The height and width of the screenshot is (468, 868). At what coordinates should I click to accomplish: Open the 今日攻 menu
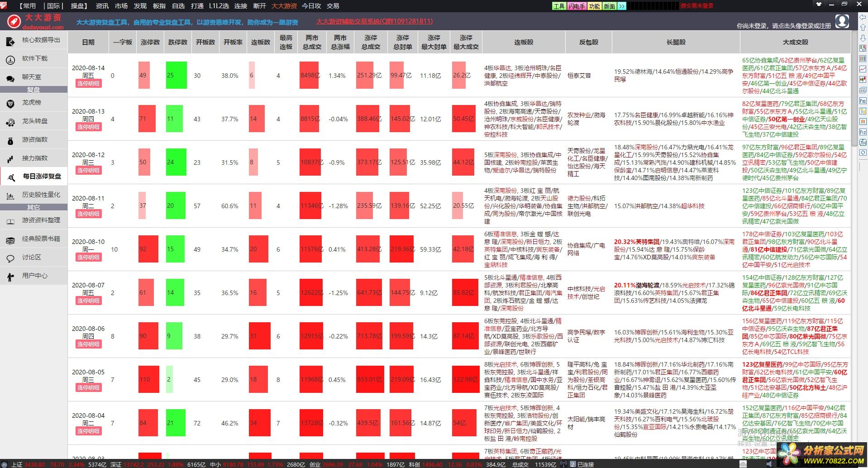coord(311,6)
